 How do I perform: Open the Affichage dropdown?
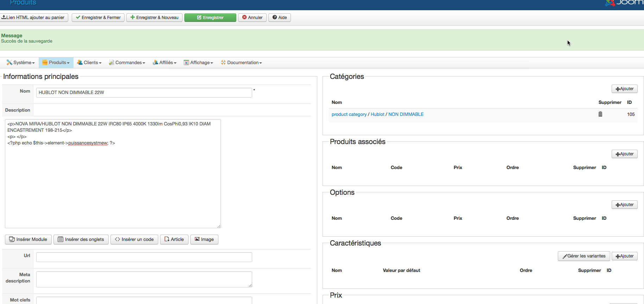(198, 63)
